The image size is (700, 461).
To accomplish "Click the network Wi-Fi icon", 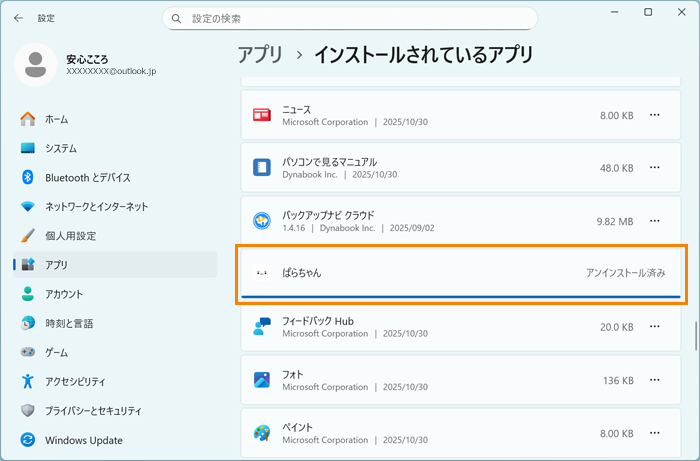I will pyautogui.click(x=28, y=207).
